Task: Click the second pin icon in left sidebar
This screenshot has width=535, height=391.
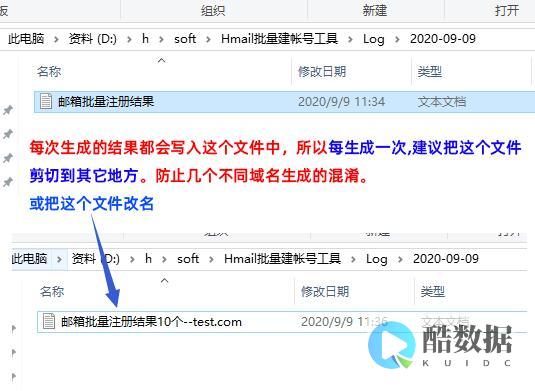Action: point(8,134)
